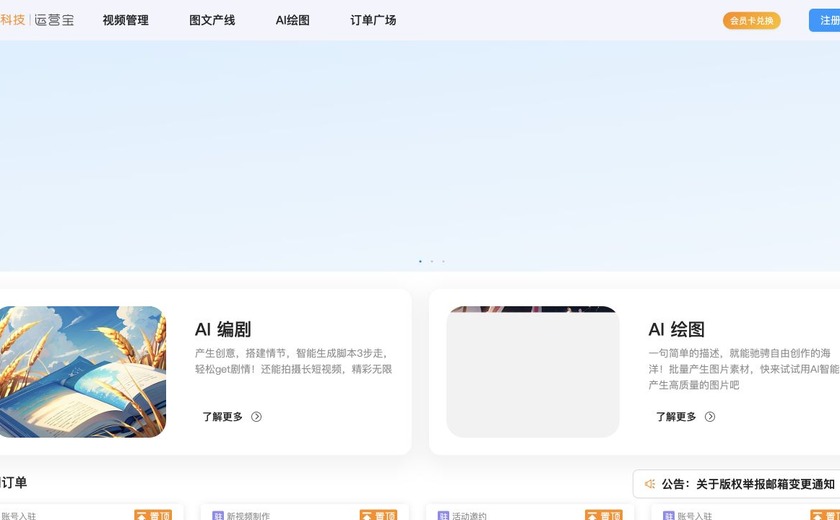Click the announcement speaker icon
This screenshot has height=520, width=840.
click(x=650, y=484)
